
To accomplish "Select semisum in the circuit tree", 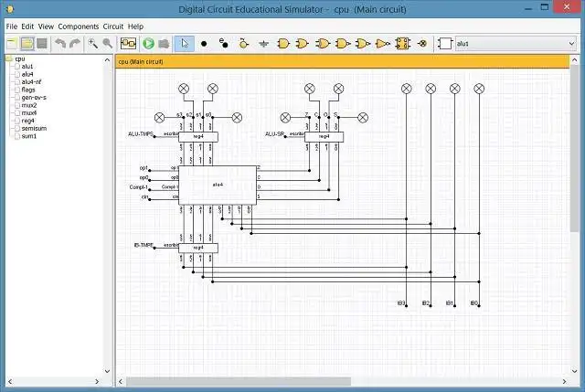I will pyautogui.click(x=34, y=128).
